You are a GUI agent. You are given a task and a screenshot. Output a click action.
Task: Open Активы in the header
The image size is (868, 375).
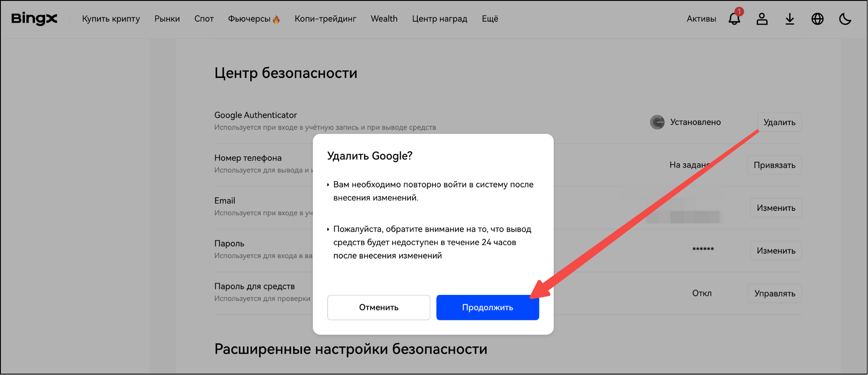point(701,19)
